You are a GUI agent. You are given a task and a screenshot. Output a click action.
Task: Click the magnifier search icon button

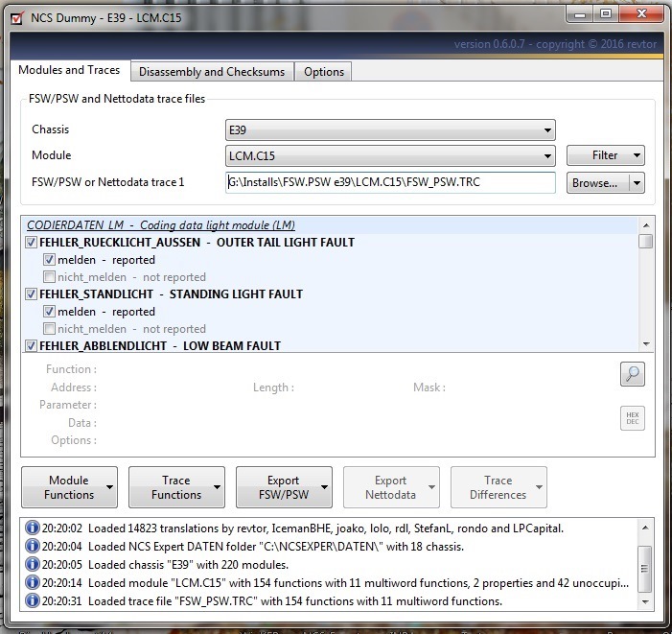tap(632, 374)
